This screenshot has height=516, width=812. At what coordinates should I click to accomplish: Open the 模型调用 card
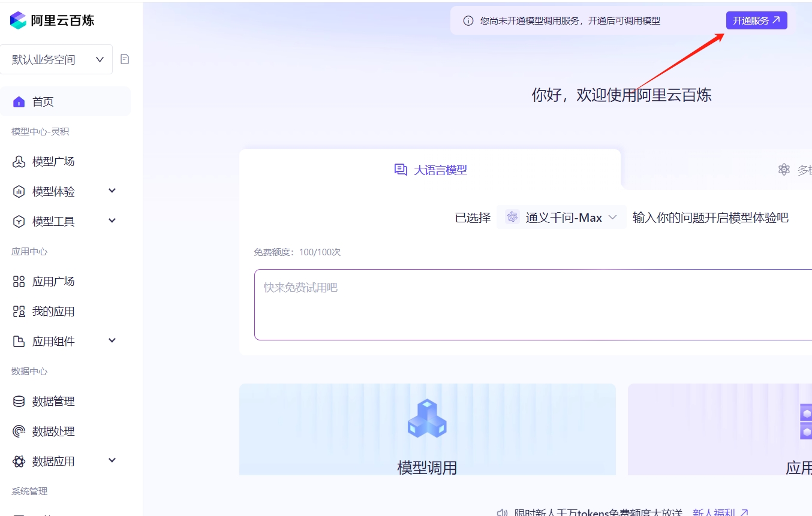[x=427, y=429]
